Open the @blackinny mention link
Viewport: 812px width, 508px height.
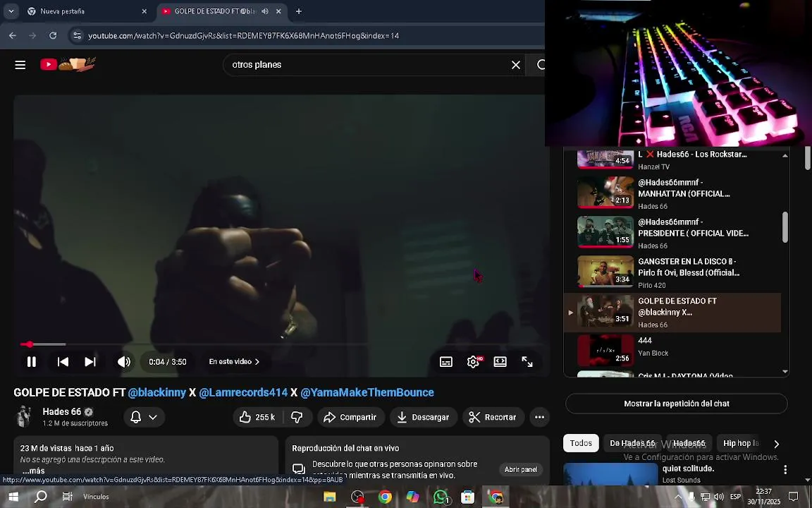pos(157,392)
